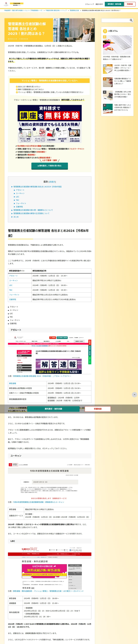Click the 資料請求で講座を無料体験 banner image

[x=50, y=124]
